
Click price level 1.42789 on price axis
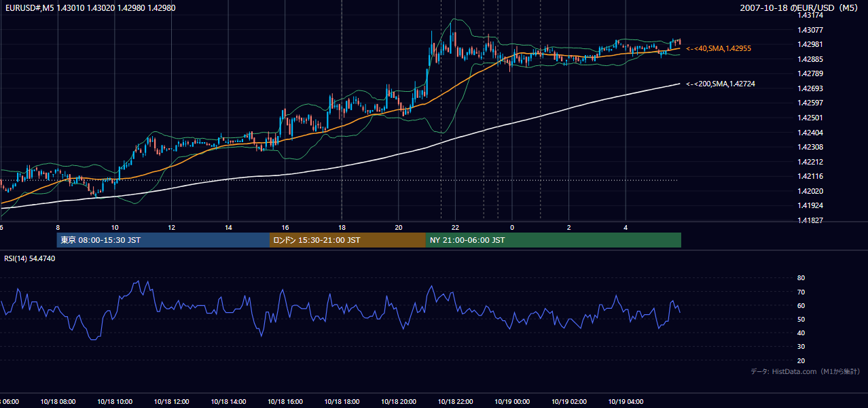pyautogui.click(x=810, y=73)
